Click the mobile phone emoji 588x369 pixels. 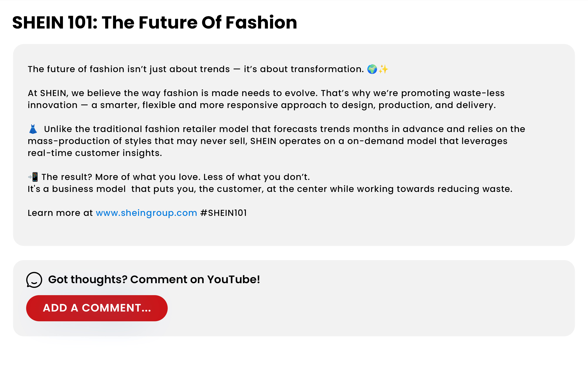(33, 177)
